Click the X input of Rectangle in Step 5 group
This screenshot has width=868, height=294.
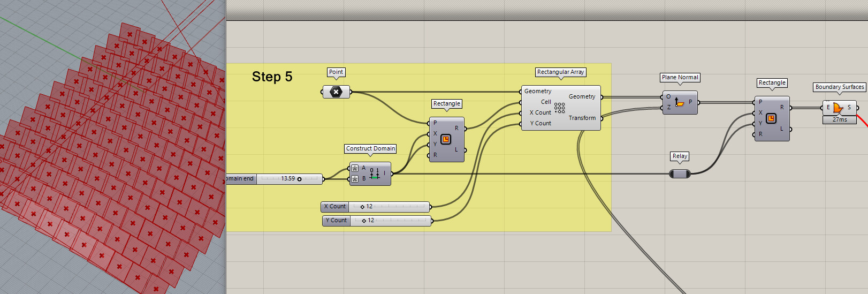tap(435, 134)
